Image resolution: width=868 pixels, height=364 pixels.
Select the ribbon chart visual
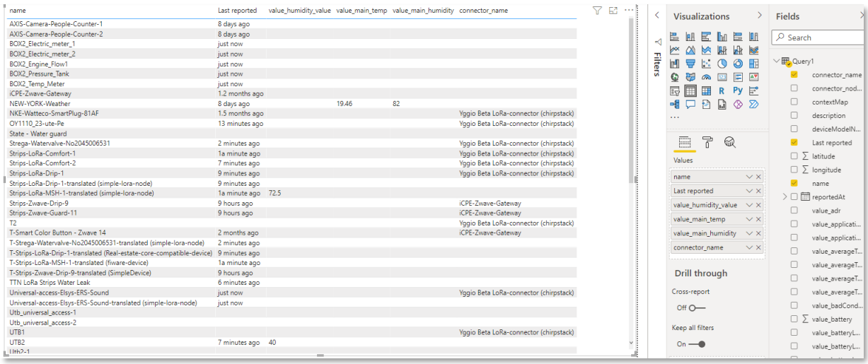[x=754, y=50]
